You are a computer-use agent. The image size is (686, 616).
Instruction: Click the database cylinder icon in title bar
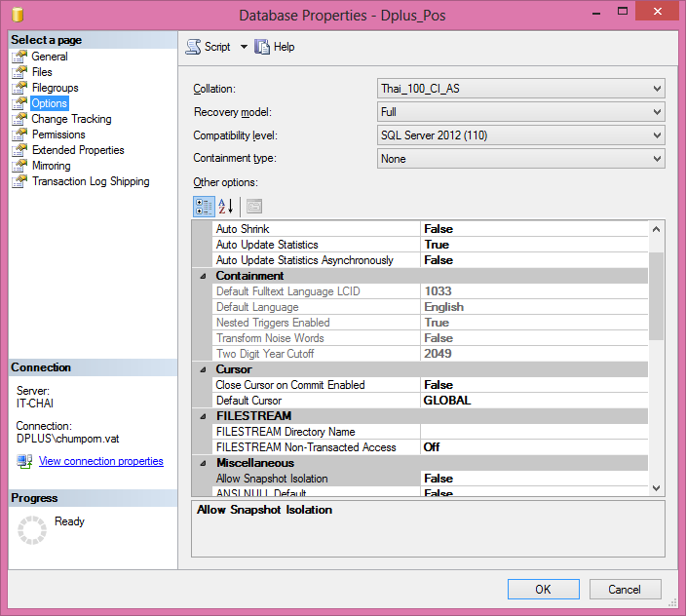(18, 14)
